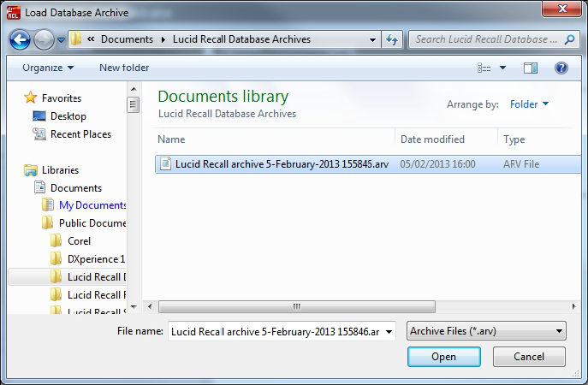Open the Help icon
The height and width of the screenshot is (385, 588).
[x=561, y=68]
